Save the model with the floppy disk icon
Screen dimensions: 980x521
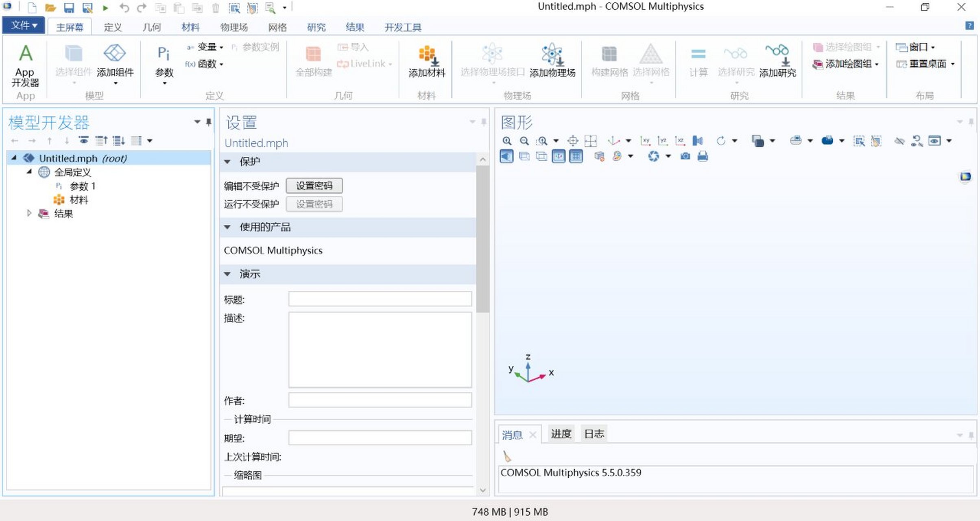(x=69, y=7)
